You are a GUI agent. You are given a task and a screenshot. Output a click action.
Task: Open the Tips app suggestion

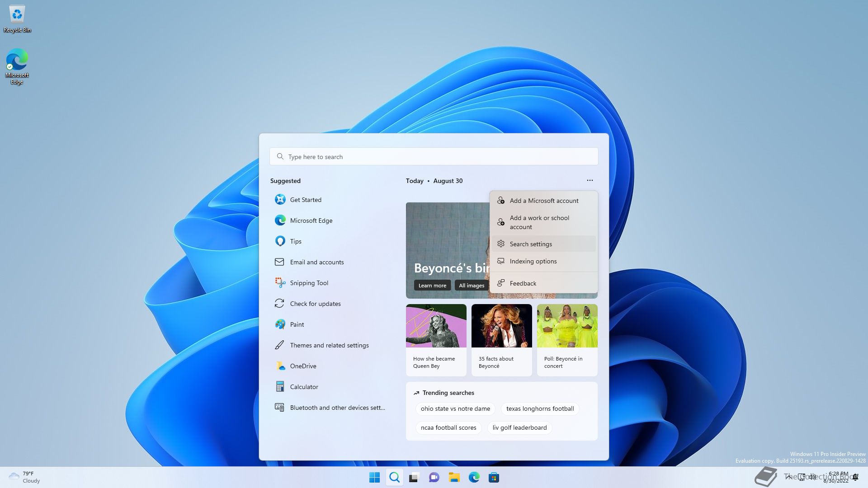coord(332,241)
